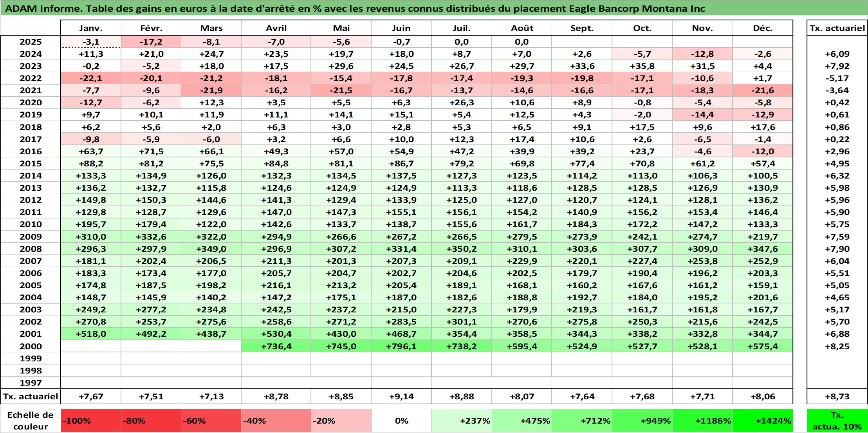The image size is (868, 433).
Task: Click the -60% color scale swatch
Action: click(x=211, y=421)
